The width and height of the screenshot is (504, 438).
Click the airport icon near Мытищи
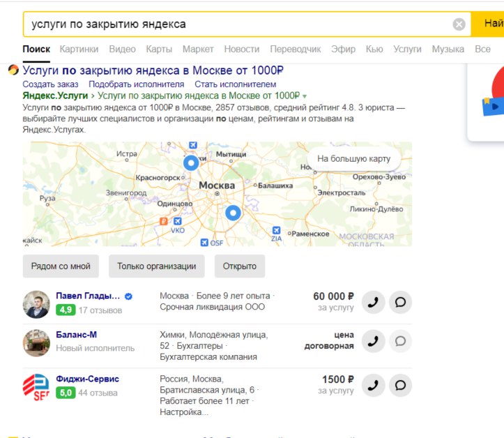pyautogui.click(x=193, y=145)
